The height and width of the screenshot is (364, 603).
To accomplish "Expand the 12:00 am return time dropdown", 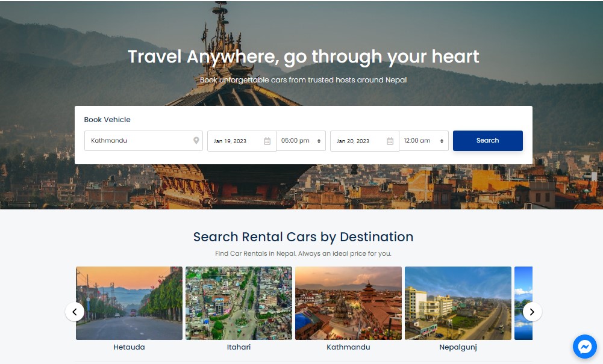I will [423, 141].
